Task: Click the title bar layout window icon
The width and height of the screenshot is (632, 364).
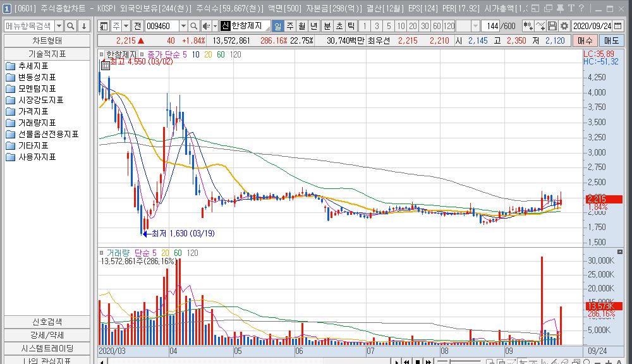Action: tap(535, 8)
